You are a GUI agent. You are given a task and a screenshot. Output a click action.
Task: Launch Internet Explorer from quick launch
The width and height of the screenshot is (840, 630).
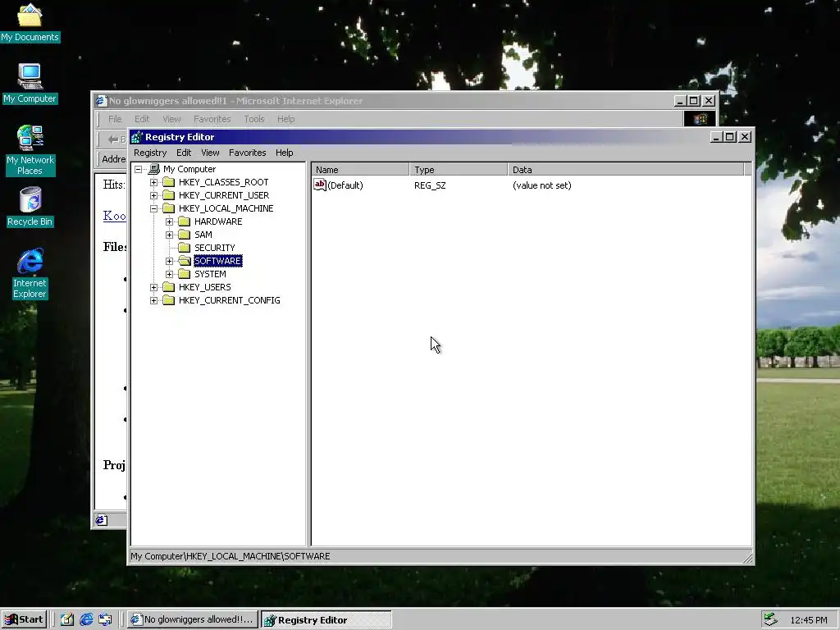86,619
